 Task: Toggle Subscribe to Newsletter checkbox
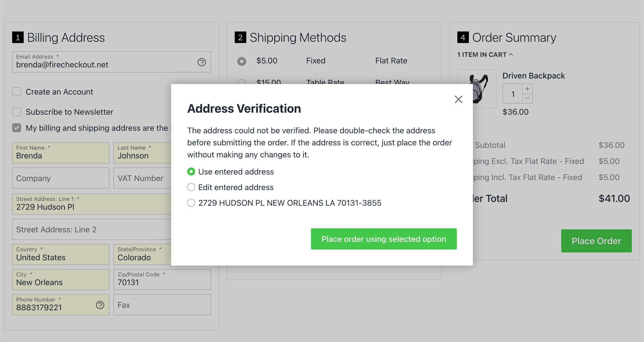[x=17, y=112]
